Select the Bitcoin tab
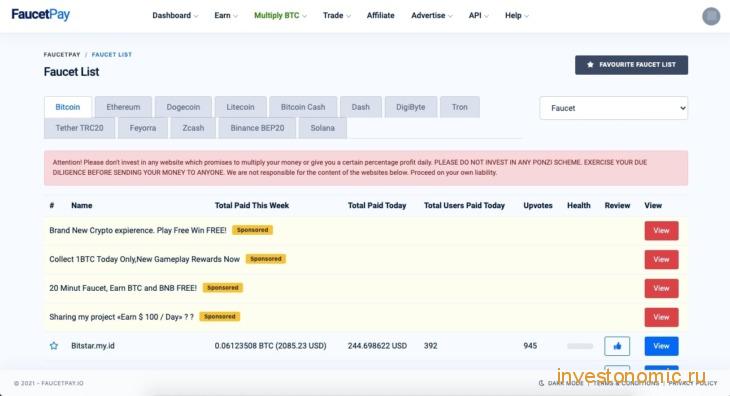 (68, 107)
